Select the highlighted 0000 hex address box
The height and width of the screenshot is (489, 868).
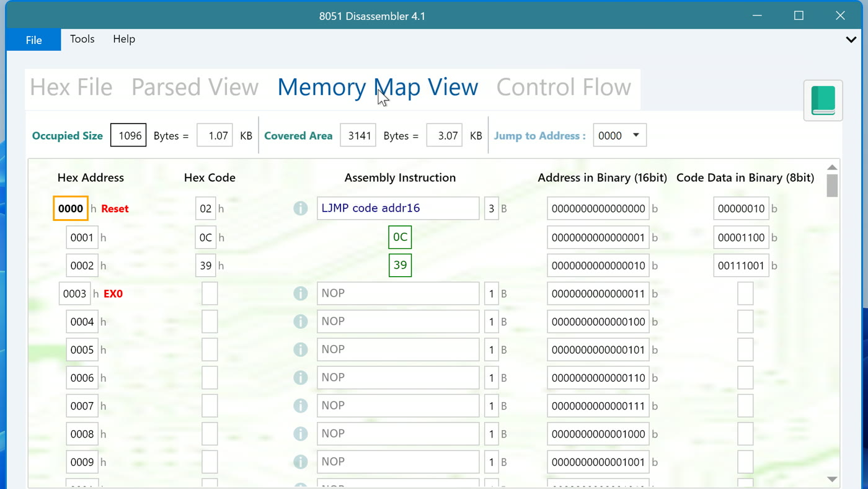click(x=71, y=209)
